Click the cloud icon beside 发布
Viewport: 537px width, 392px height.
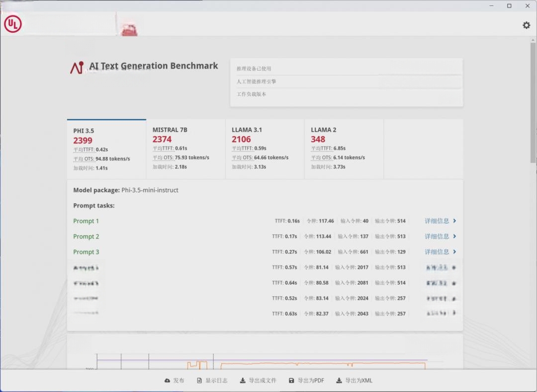tap(167, 381)
